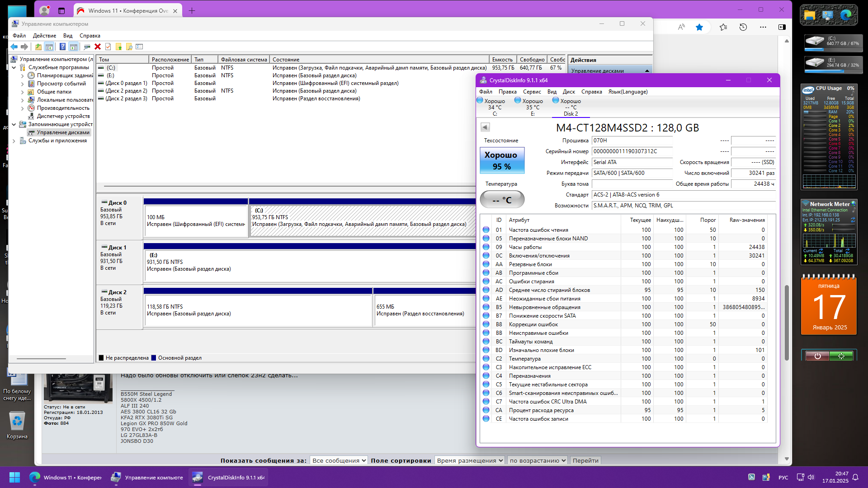This screenshot has height=488, width=868.
Task: Click the browser history clock icon
Action: click(743, 27)
